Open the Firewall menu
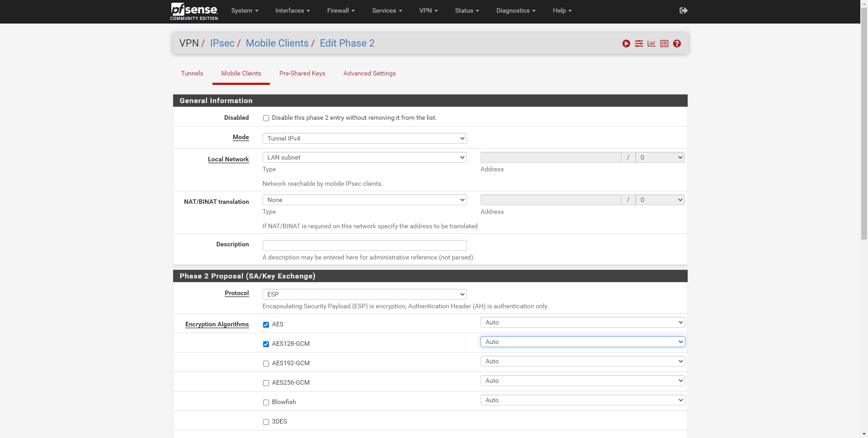Screen dimensions: 868x438 [340, 10]
